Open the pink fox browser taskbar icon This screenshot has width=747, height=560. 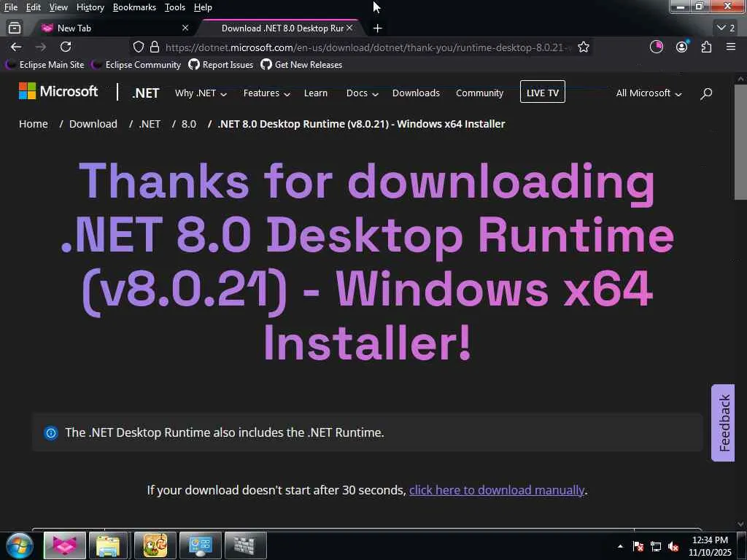(x=65, y=545)
